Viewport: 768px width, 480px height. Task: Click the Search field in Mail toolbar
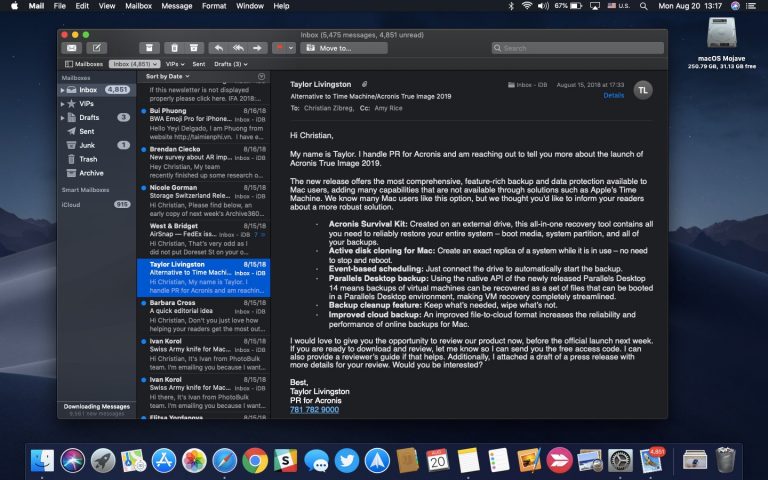578,48
